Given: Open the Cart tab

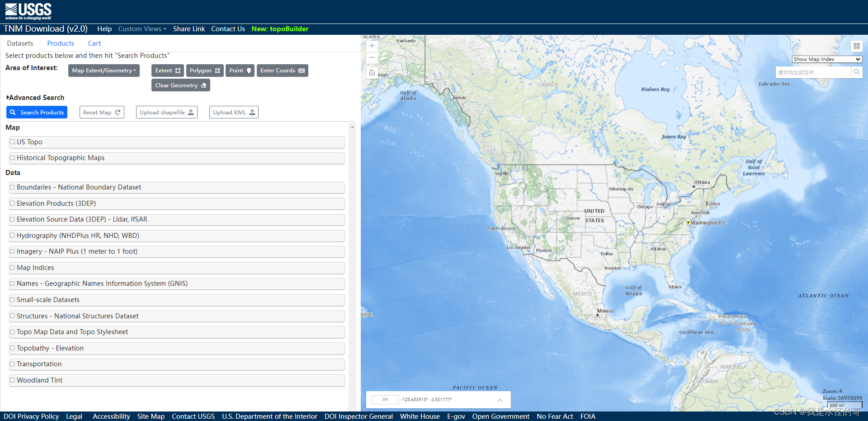Looking at the screenshot, I should [94, 43].
